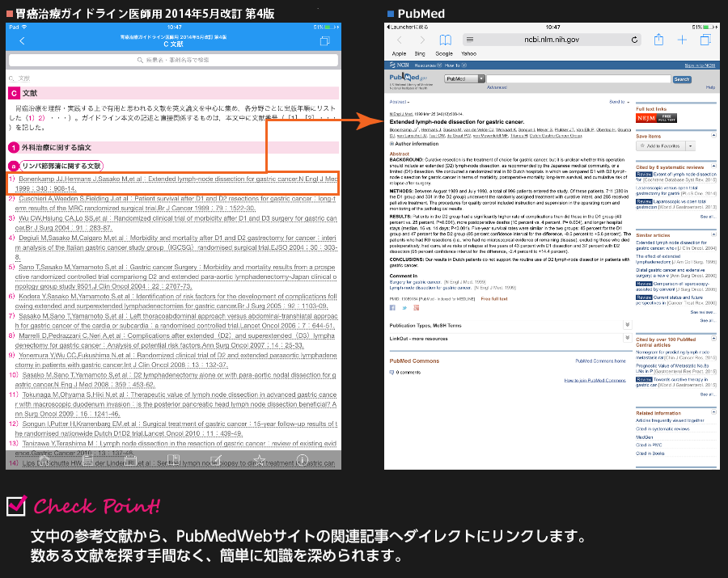Tap the back arrow in guideline app header
The height and width of the screenshot is (578, 728).
[x=22, y=40]
